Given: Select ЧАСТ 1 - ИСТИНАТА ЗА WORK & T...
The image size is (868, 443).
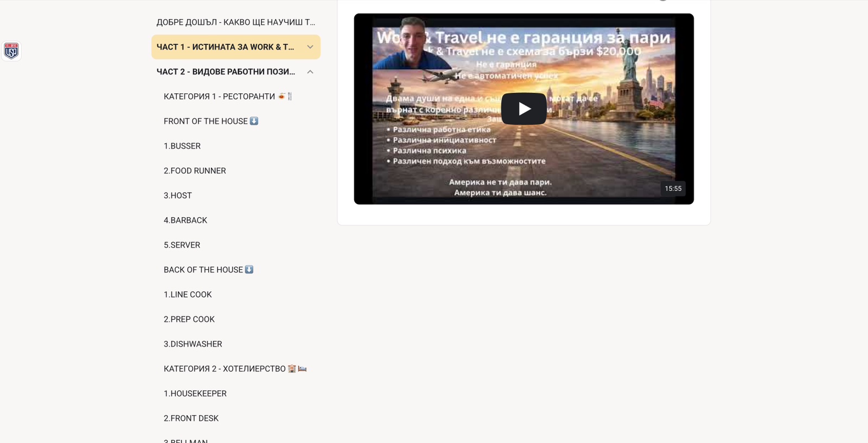Looking at the screenshot, I should click(x=225, y=47).
